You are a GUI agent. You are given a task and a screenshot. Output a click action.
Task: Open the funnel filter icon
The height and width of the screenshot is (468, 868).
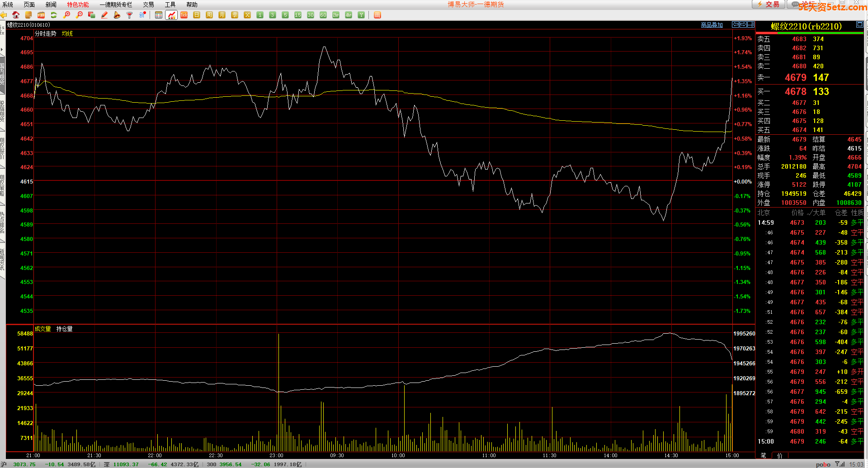click(130, 15)
